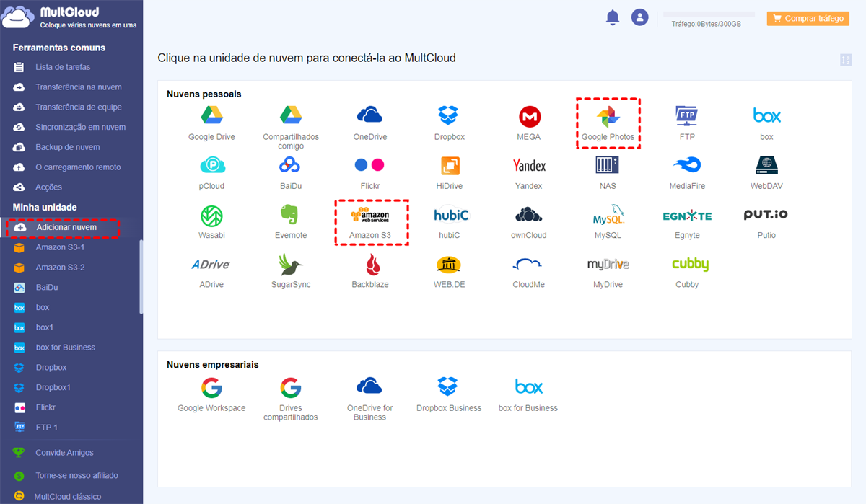Choose the FTP cloud icon

pos(687,115)
